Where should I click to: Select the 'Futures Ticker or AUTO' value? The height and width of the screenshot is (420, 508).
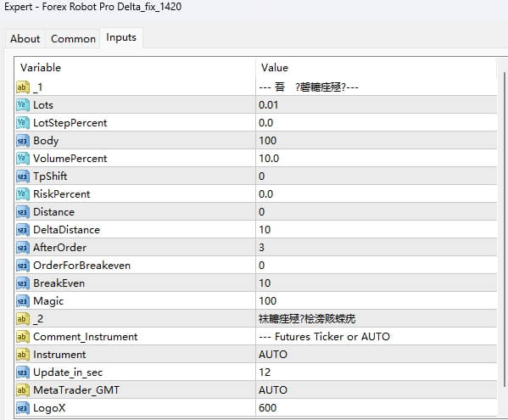tap(324, 337)
